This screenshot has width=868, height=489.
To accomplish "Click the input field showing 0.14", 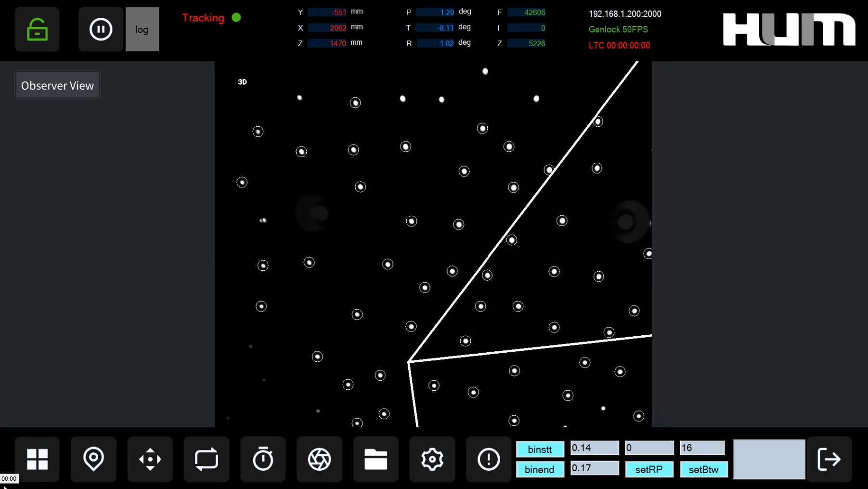I will tap(595, 448).
